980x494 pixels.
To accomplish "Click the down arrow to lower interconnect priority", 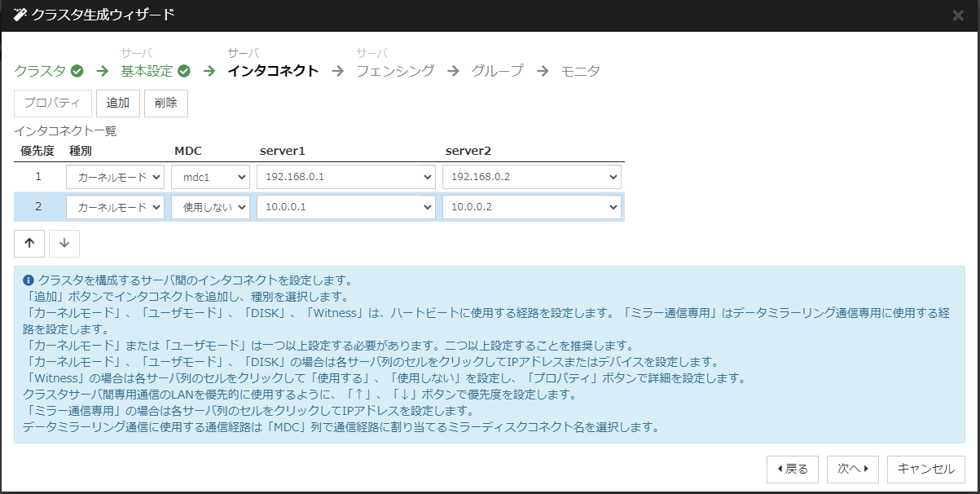I will pyautogui.click(x=64, y=243).
